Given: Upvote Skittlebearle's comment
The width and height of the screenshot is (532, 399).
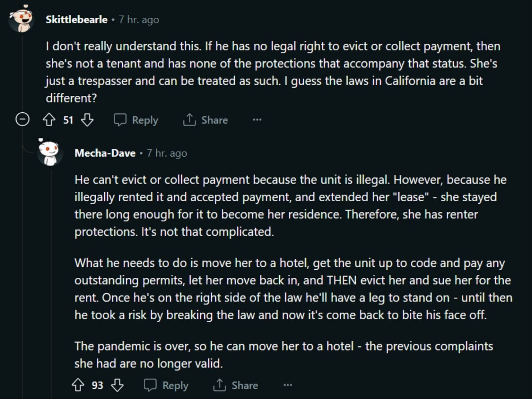Looking at the screenshot, I should (49, 120).
